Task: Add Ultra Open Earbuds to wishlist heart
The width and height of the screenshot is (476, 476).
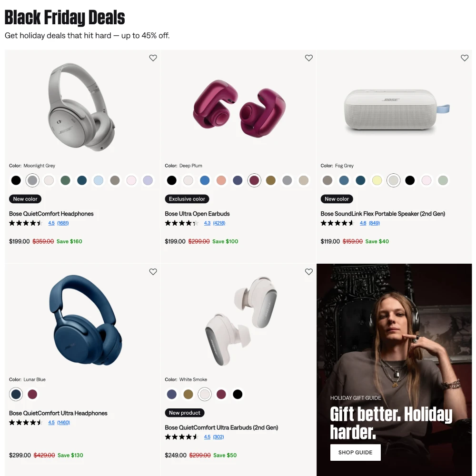Action: coord(309,58)
